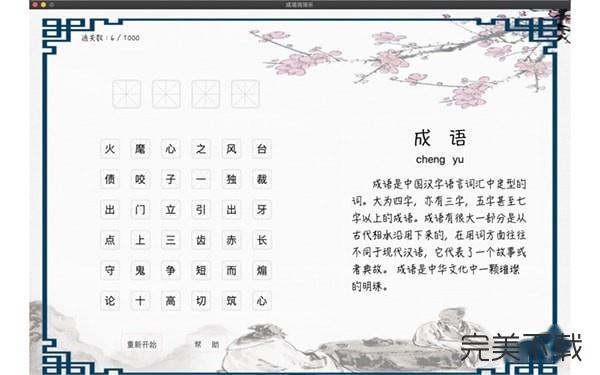Click the 切 character tile
600x375 pixels.
coord(201,301)
